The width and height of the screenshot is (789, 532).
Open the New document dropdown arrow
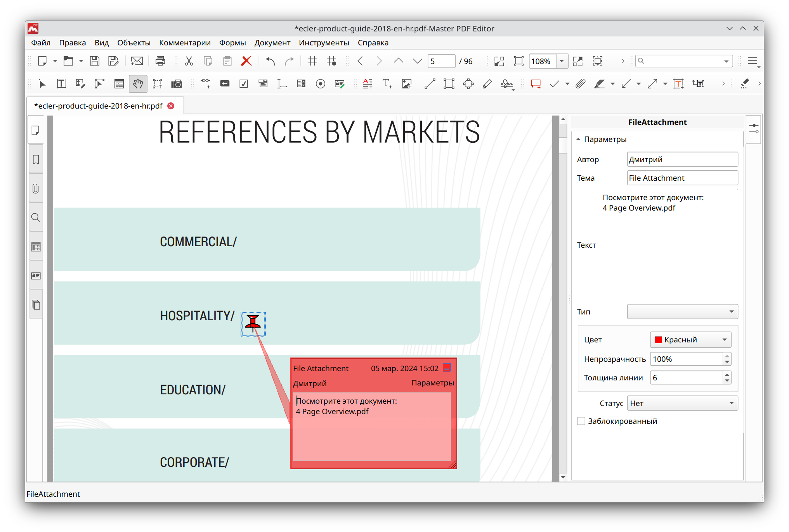(55, 61)
